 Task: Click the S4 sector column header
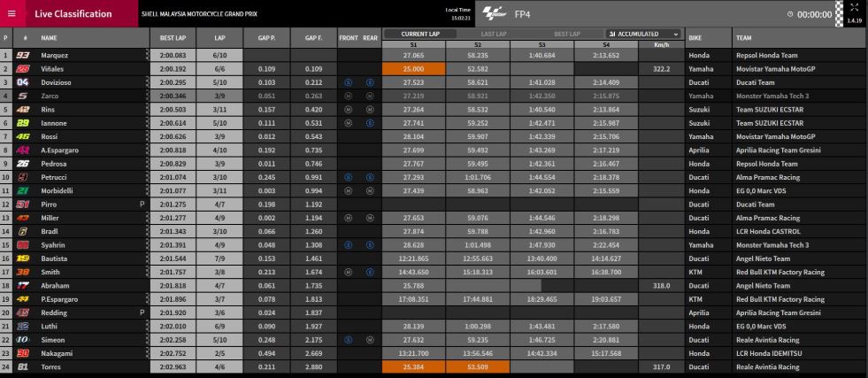(x=606, y=44)
